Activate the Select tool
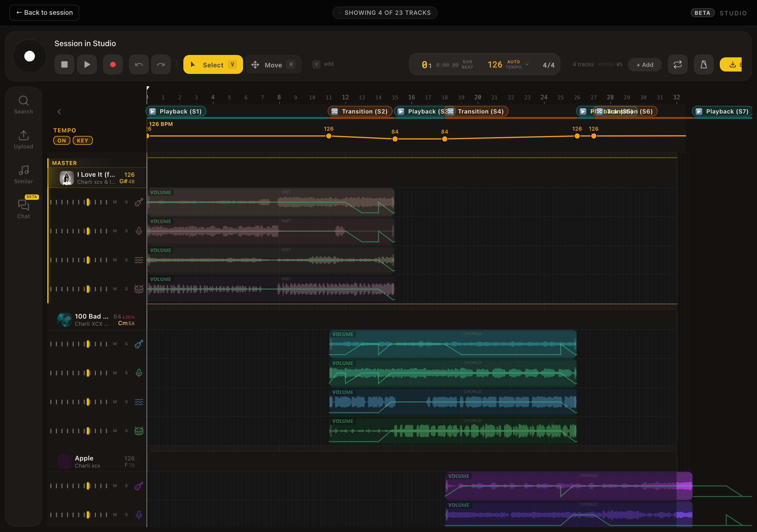 (x=213, y=65)
